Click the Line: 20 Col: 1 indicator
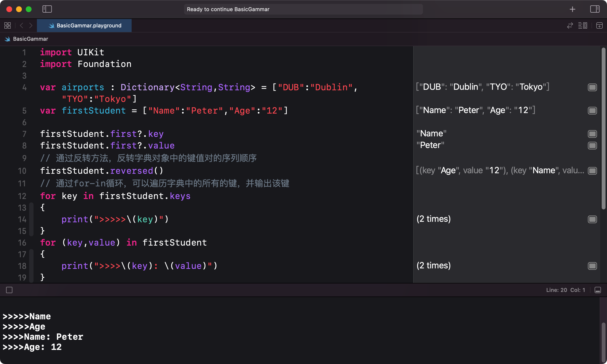The width and height of the screenshot is (607, 364). tap(565, 290)
